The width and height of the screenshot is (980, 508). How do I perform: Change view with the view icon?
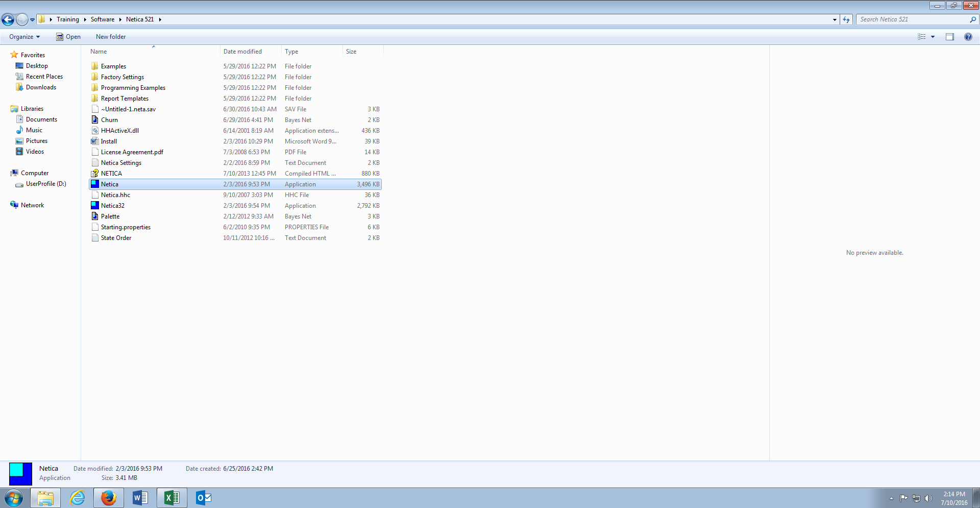click(x=921, y=37)
